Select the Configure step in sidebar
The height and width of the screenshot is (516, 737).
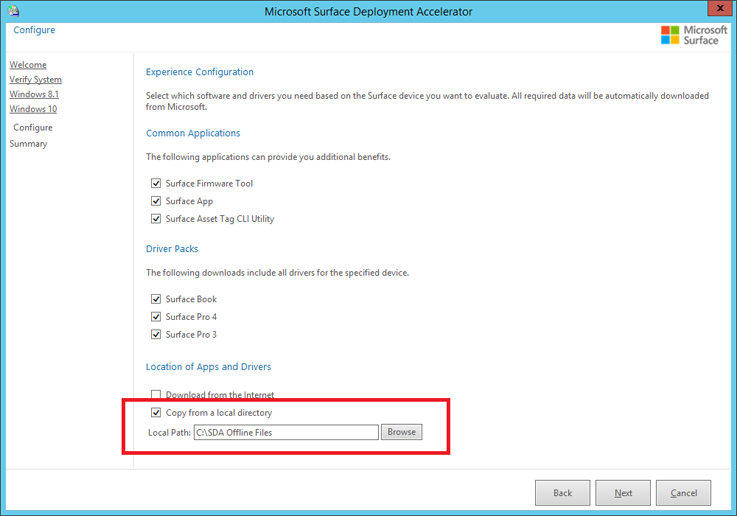click(33, 128)
